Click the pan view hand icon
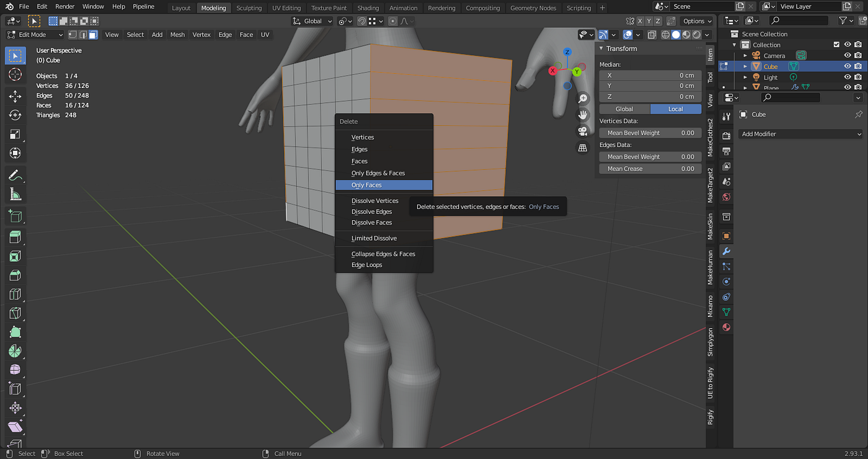This screenshot has width=868, height=459. pyautogui.click(x=583, y=115)
